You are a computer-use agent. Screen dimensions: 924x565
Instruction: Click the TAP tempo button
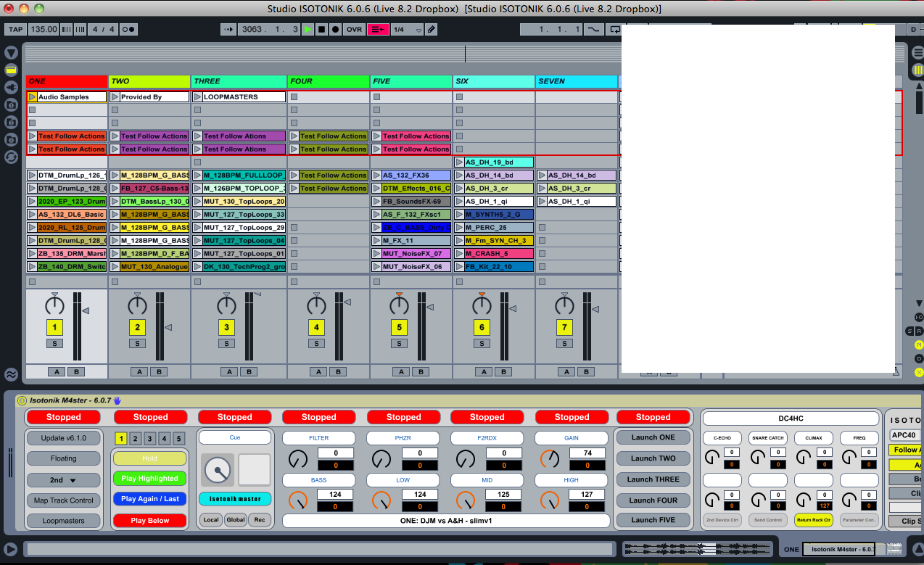pos(16,29)
